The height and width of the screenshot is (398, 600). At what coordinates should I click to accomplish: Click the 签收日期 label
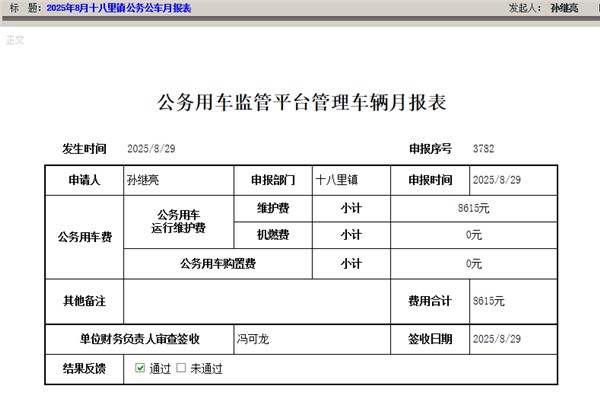pyautogui.click(x=430, y=339)
